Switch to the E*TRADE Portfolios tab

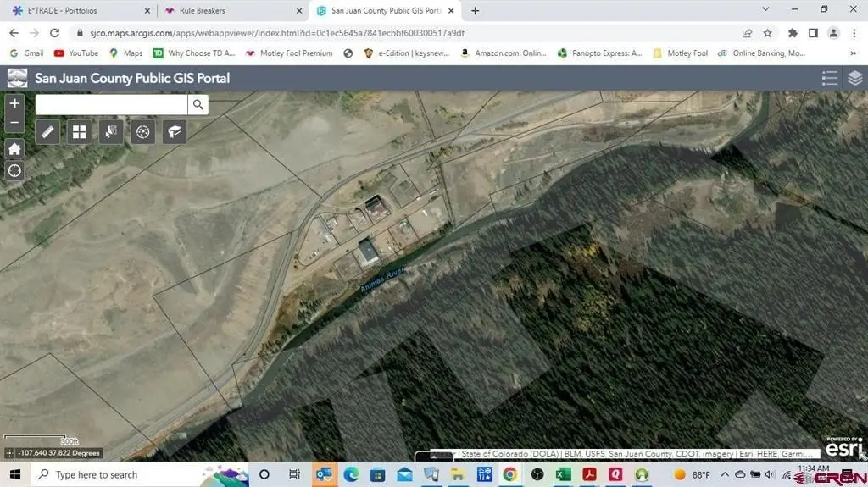tap(76, 11)
